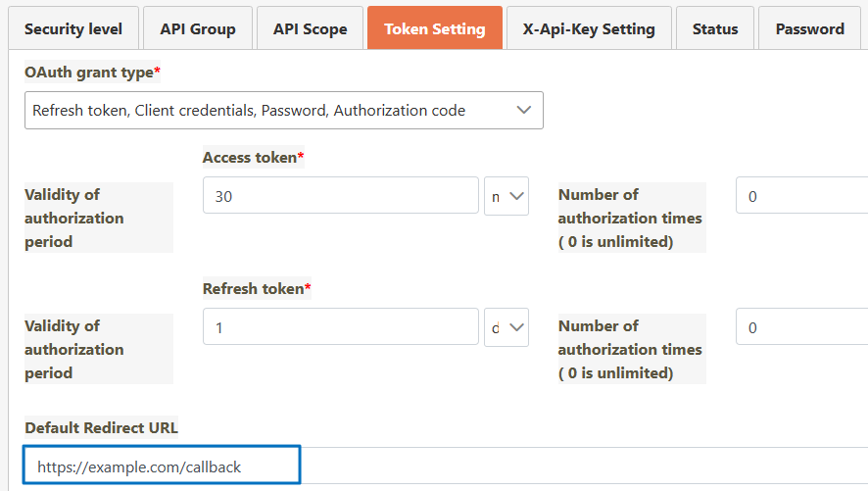Switch to the API Group tab
Screen dimensions: 868x491
[x=198, y=28]
